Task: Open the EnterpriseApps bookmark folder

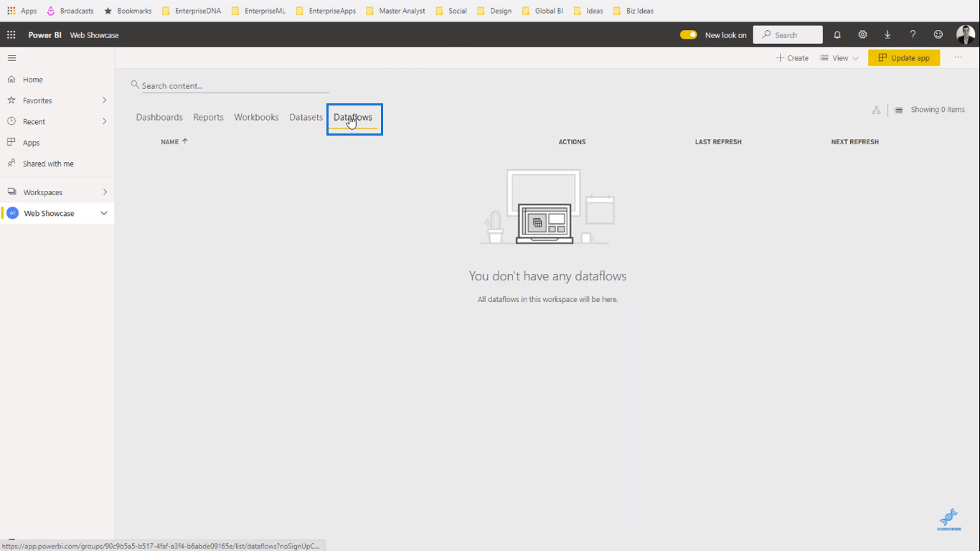Action: [326, 11]
